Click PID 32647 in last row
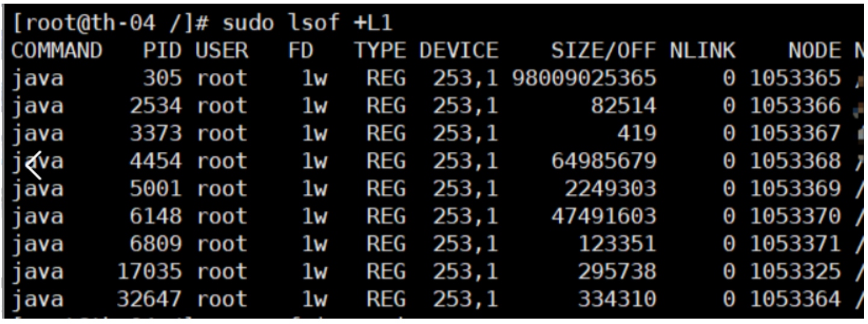Screen dimensions: 868x324 click(x=148, y=299)
